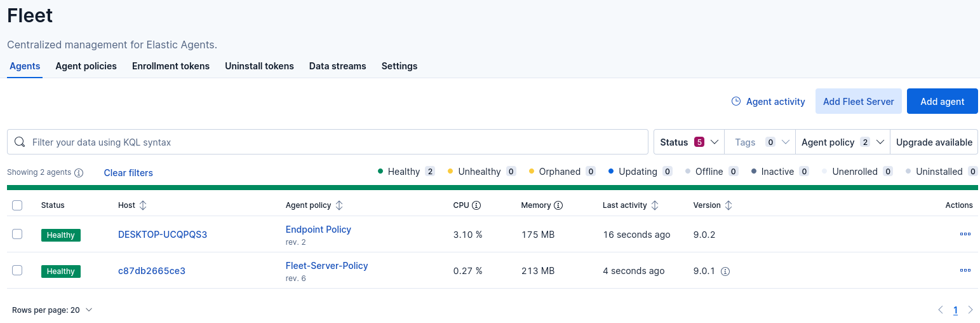Viewport: 980px width, 323px height.
Task: Click the Updating status count legend
Action: 640,172
